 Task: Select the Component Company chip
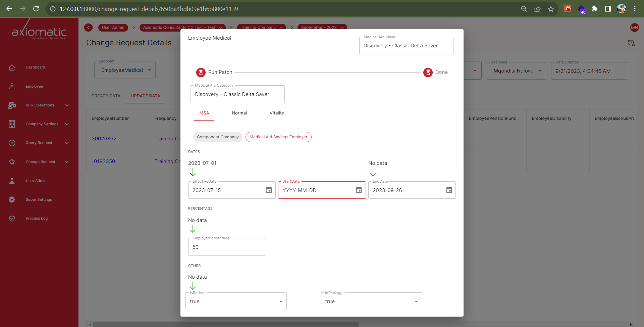pos(217,137)
